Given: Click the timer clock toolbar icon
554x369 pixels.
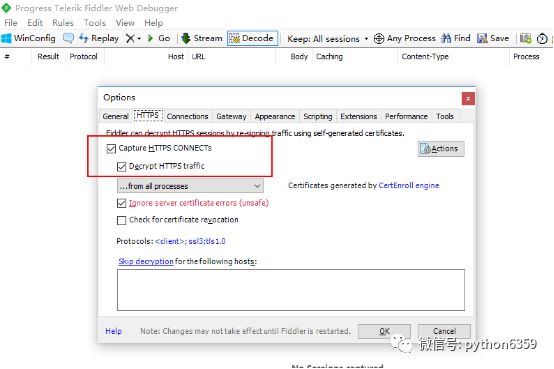Looking at the screenshot, I should (x=542, y=39).
